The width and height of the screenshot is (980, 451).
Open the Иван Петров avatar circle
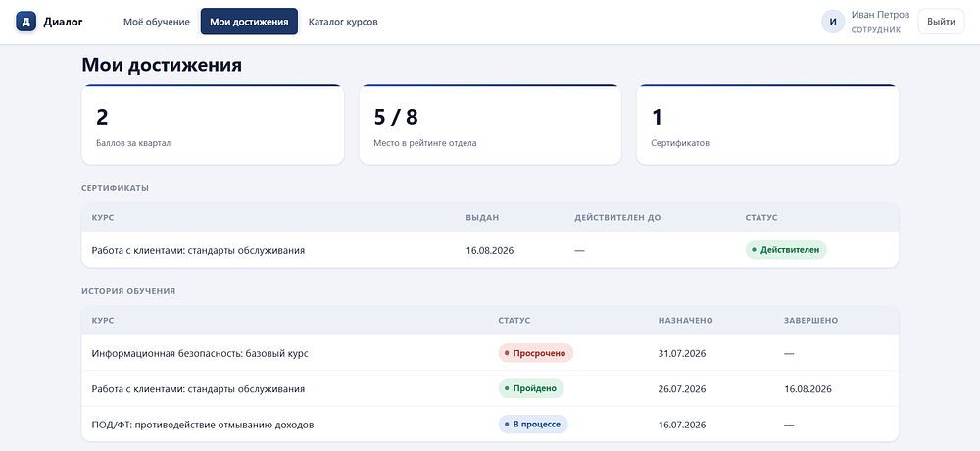[832, 22]
